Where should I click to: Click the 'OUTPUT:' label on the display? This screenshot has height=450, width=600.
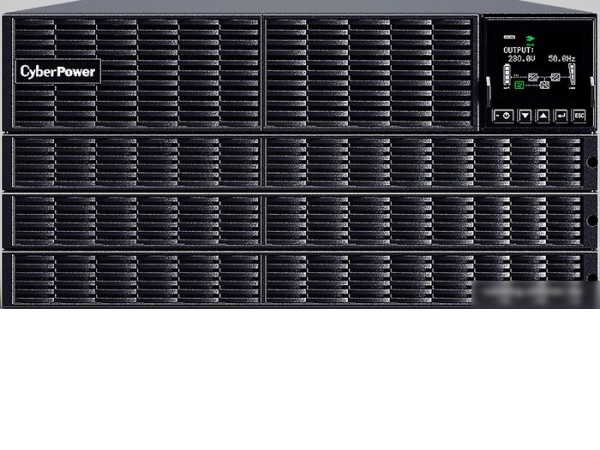click(x=518, y=50)
